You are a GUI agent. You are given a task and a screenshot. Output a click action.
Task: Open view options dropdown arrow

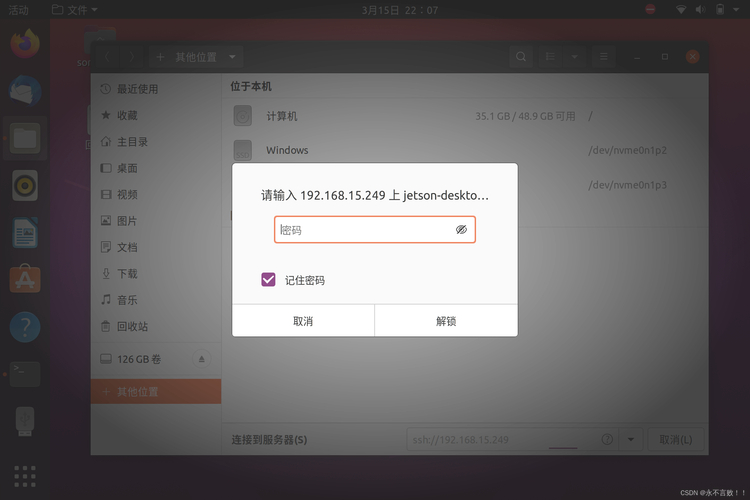574,57
